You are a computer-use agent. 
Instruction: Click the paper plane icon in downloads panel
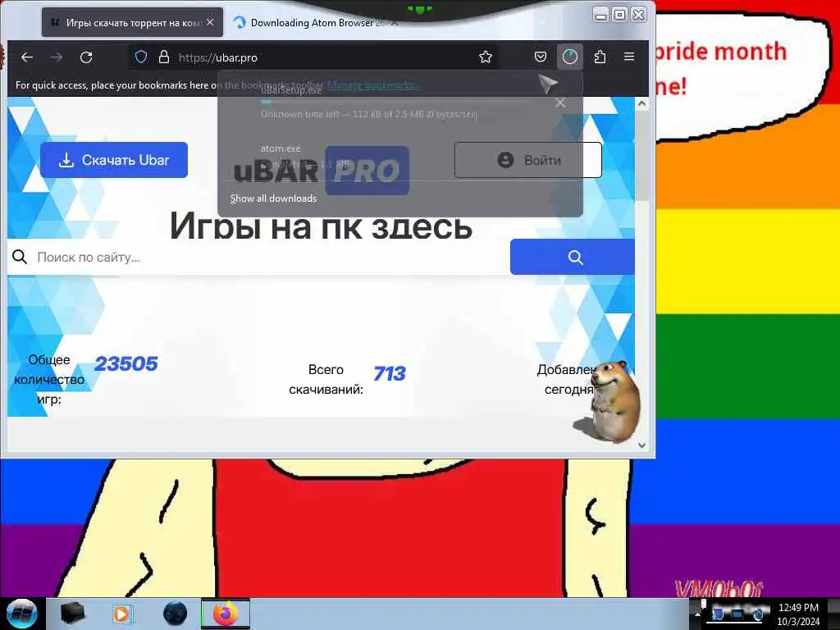point(548,84)
